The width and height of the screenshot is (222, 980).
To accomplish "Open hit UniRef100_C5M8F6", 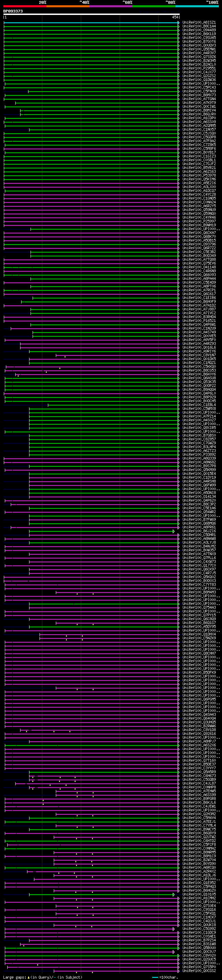I will coord(199,149).
